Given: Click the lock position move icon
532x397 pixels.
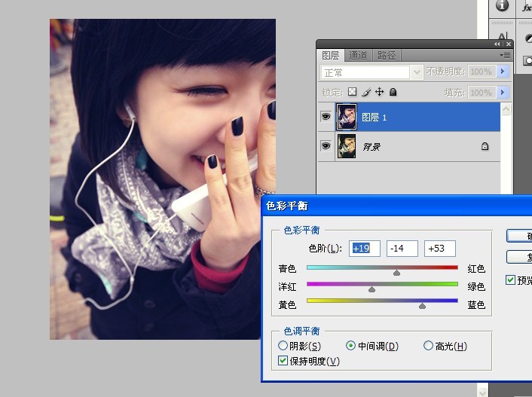Looking at the screenshot, I should (x=379, y=92).
